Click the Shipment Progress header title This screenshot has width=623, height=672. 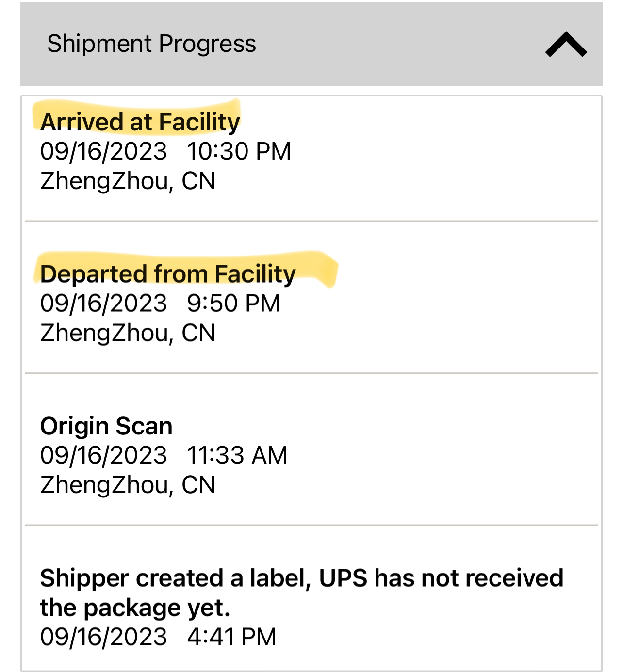pos(151,44)
